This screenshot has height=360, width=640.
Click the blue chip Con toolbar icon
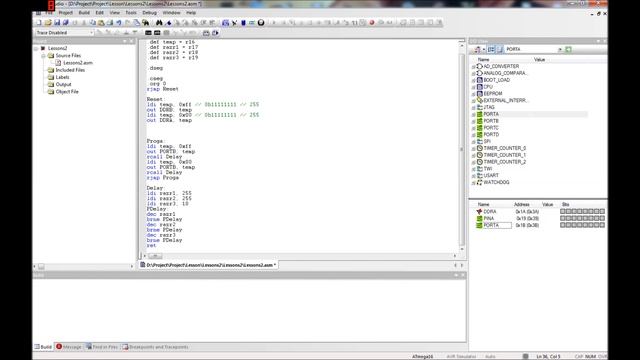pyautogui.click(x=243, y=23)
